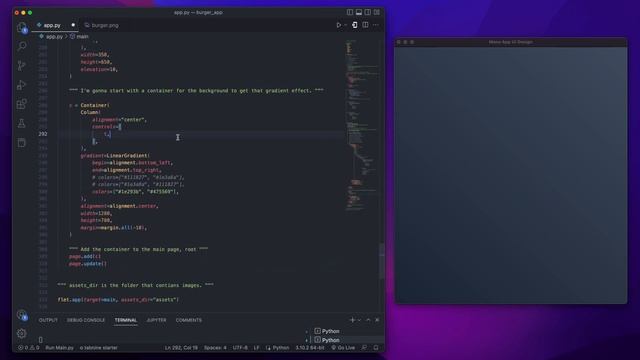640x360 pixels.
Task: Open the Accounts icon in activity bar
Action: (22, 314)
